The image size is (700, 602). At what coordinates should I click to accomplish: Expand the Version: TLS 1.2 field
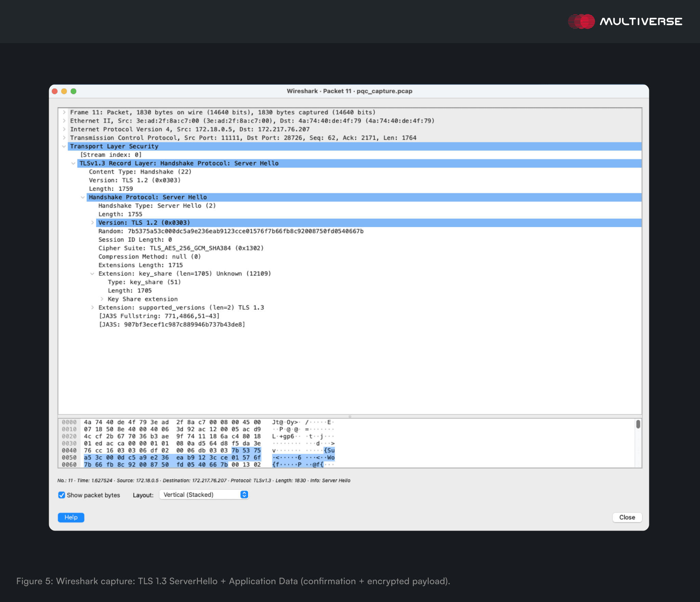point(92,223)
